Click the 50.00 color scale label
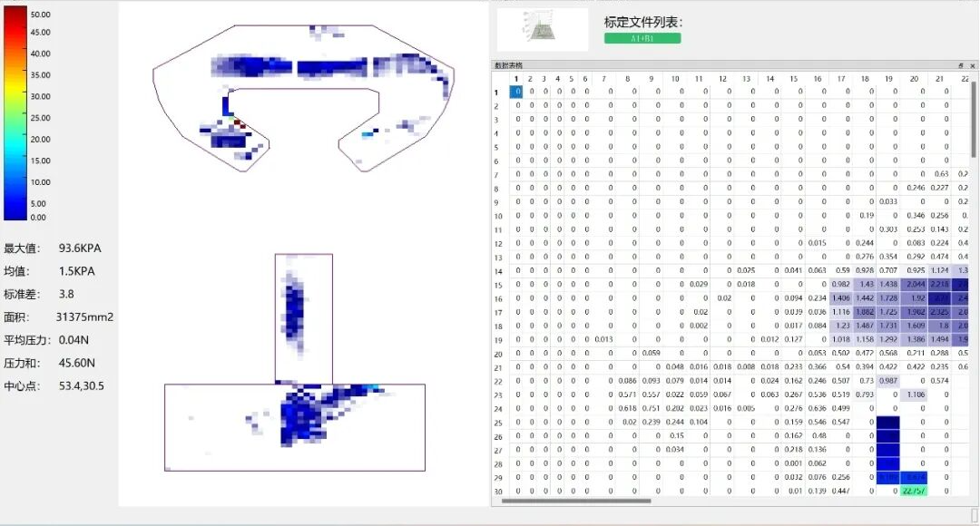The image size is (980, 526). click(x=41, y=15)
